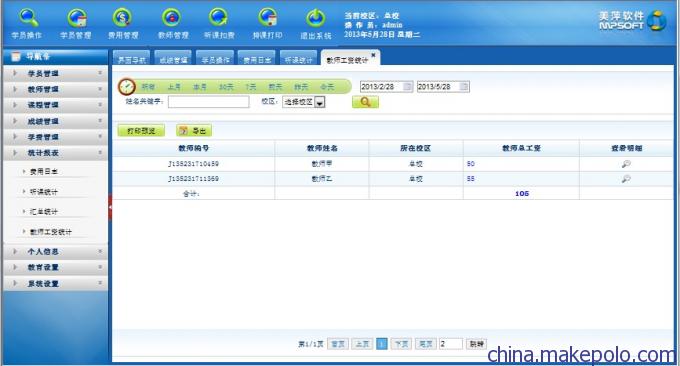680x366 pixels.
Task: Open the 选择校区 campus dropdown
Action: click(x=304, y=102)
